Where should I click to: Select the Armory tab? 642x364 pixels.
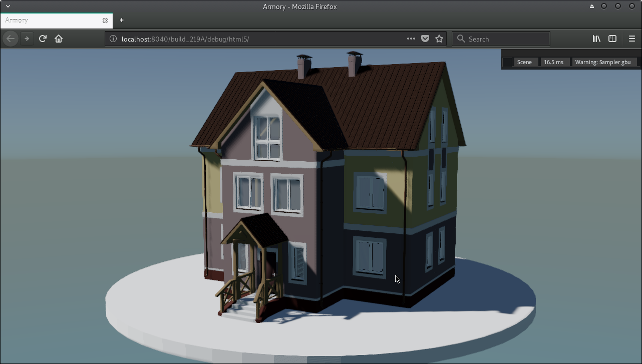pyautogui.click(x=57, y=21)
